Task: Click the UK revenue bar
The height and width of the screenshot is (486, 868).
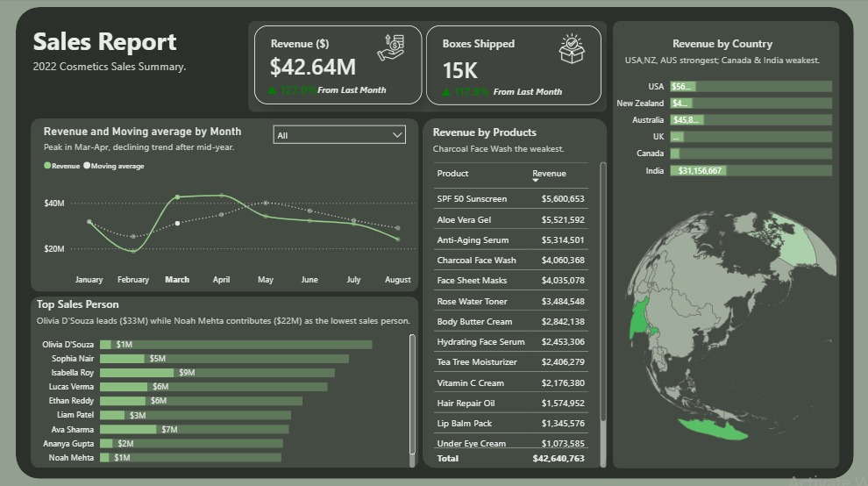Action: coord(751,136)
